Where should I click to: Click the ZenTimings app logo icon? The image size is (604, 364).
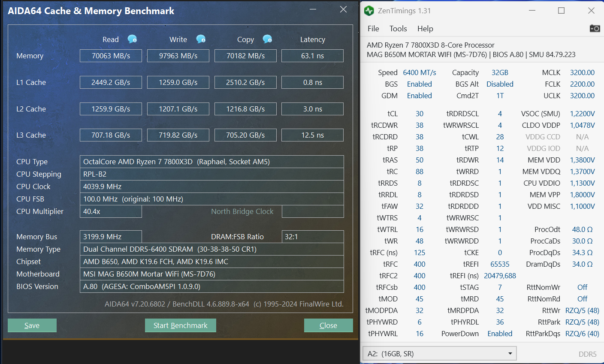(x=369, y=11)
